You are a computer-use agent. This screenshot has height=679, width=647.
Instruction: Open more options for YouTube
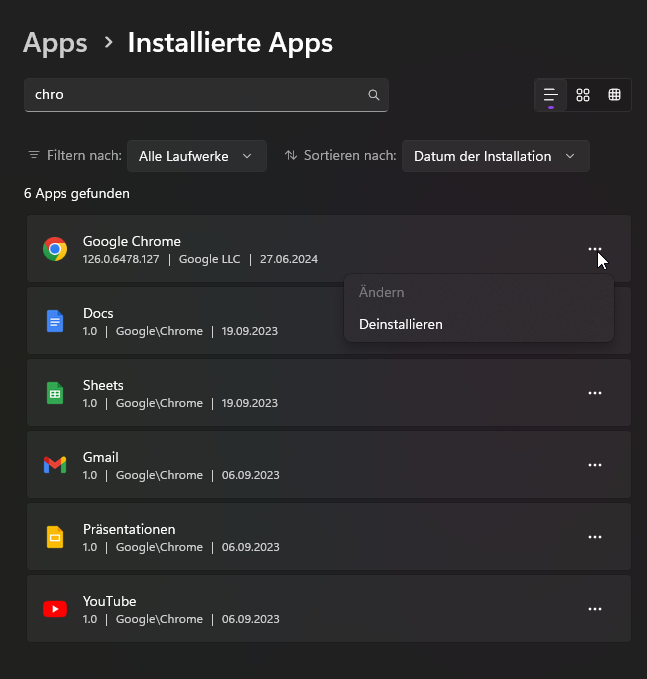click(595, 609)
